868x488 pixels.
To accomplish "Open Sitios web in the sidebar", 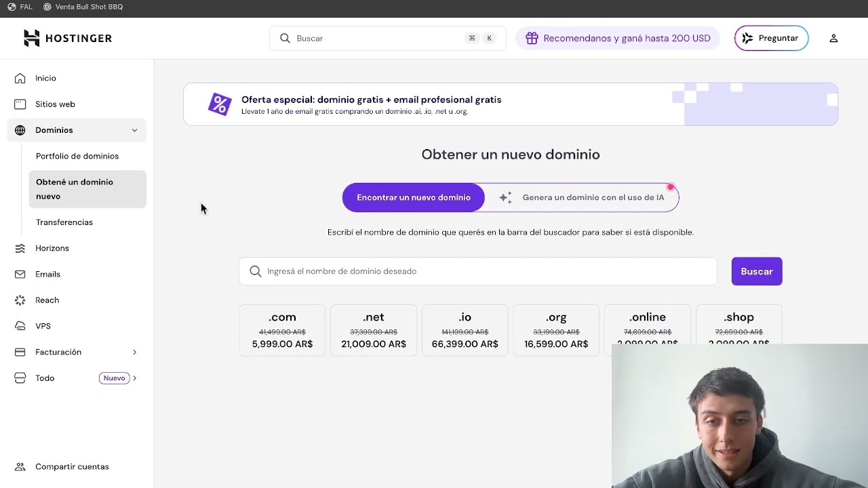I will point(77,104).
